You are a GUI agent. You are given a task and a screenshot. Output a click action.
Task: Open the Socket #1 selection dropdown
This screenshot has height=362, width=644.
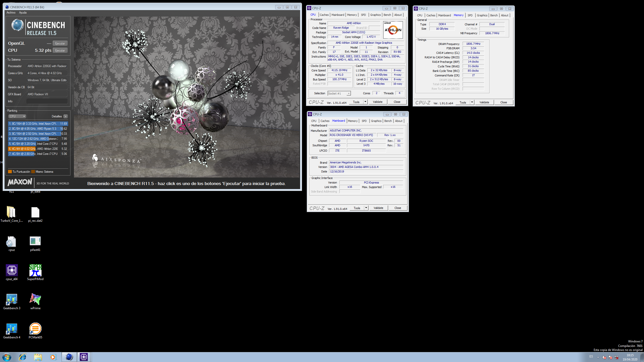pos(339,94)
